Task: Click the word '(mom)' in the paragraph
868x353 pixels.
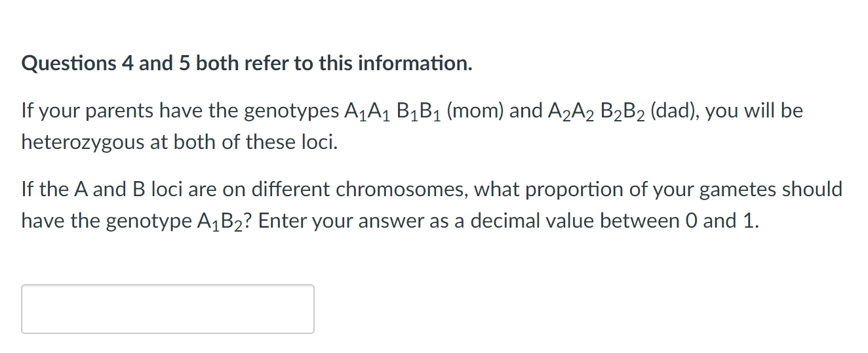Action: [475, 111]
